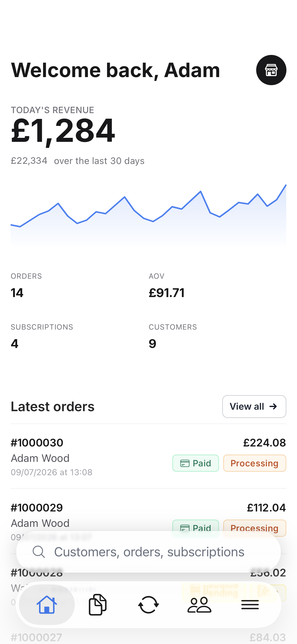This screenshot has height=644, width=297.
Task: Open the subscriptions sync icon tab
Action: pyautogui.click(x=148, y=604)
